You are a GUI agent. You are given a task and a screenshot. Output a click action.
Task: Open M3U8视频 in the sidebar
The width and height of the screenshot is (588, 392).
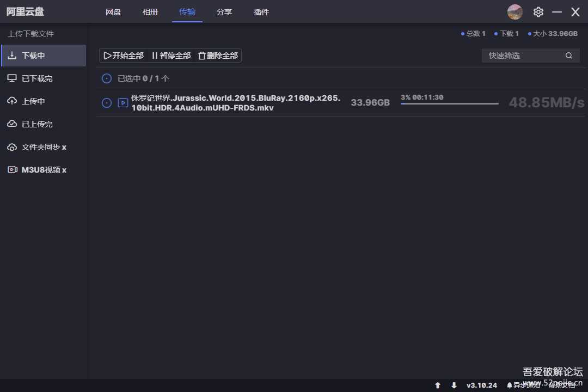(44, 170)
